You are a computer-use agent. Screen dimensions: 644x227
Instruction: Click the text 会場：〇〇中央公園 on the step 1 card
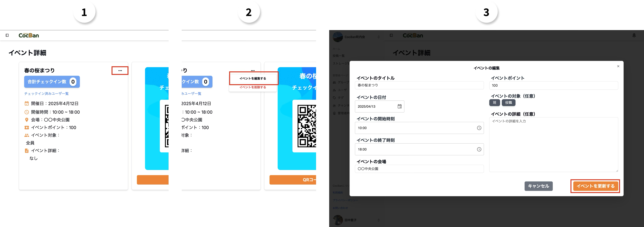(x=50, y=120)
